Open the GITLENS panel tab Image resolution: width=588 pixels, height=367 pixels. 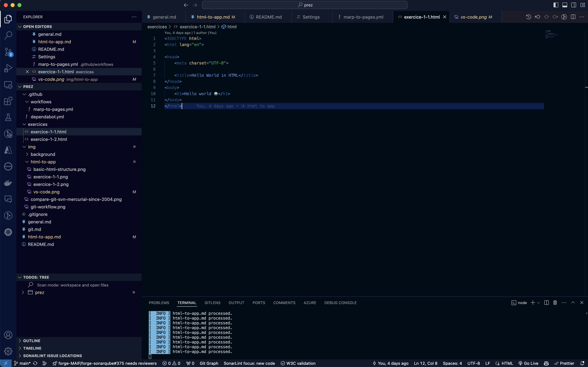(212, 303)
